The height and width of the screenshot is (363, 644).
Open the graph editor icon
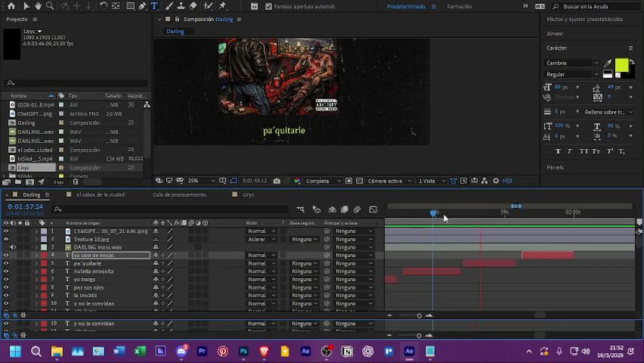tap(373, 209)
